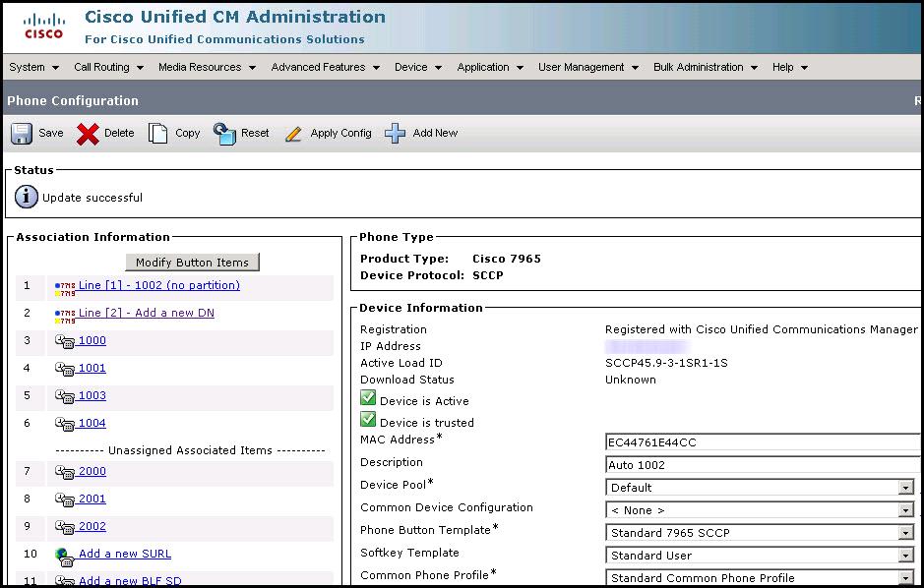This screenshot has width=924, height=588.
Task: Open speed dial 1000 link
Action: point(92,341)
